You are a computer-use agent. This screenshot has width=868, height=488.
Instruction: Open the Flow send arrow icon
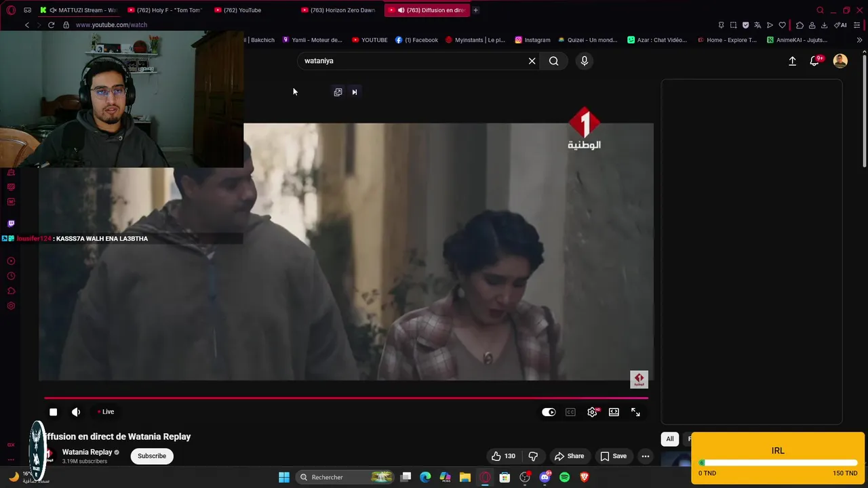click(x=770, y=25)
